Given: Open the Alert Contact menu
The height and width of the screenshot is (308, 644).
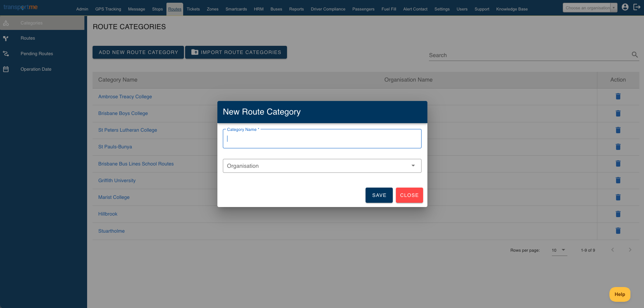Looking at the screenshot, I should pyautogui.click(x=415, y=9).
